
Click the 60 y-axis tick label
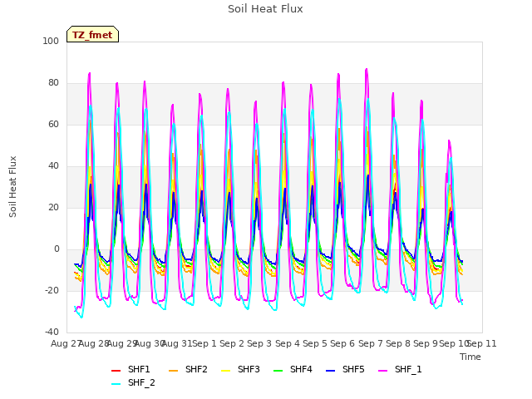pos(53,124)
